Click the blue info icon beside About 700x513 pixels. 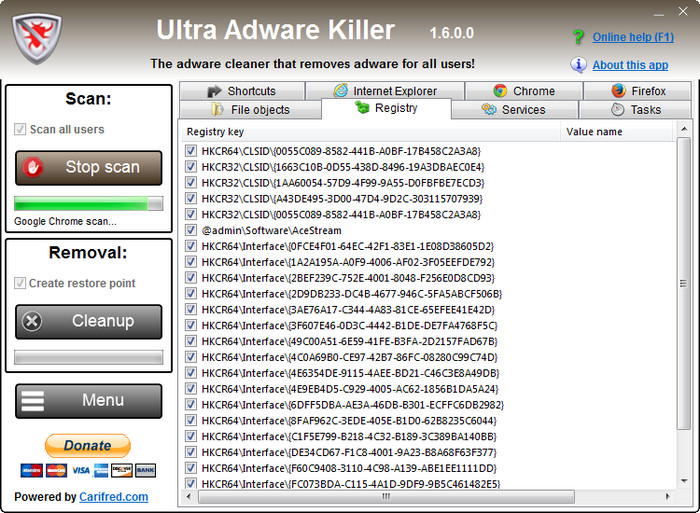pyautogui.click(x=578, y=65)
